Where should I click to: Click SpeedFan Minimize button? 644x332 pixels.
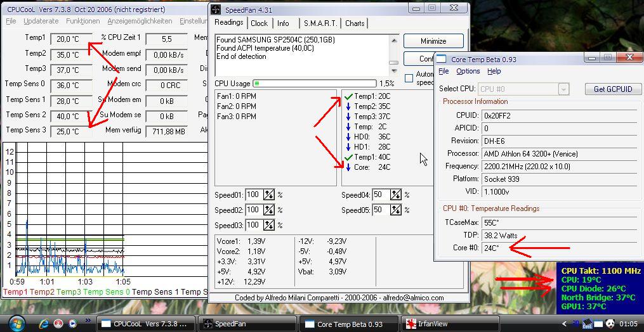pyautogui.click(x=433, y=41)
